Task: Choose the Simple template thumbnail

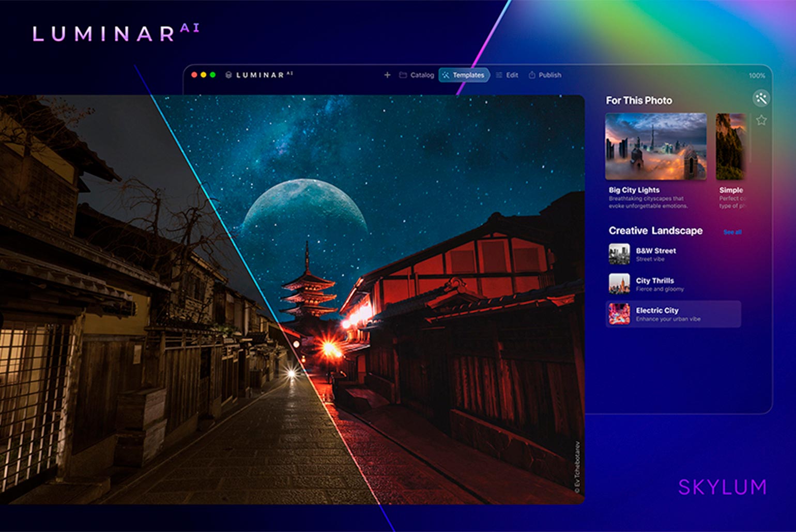Action: pos(730,146)
